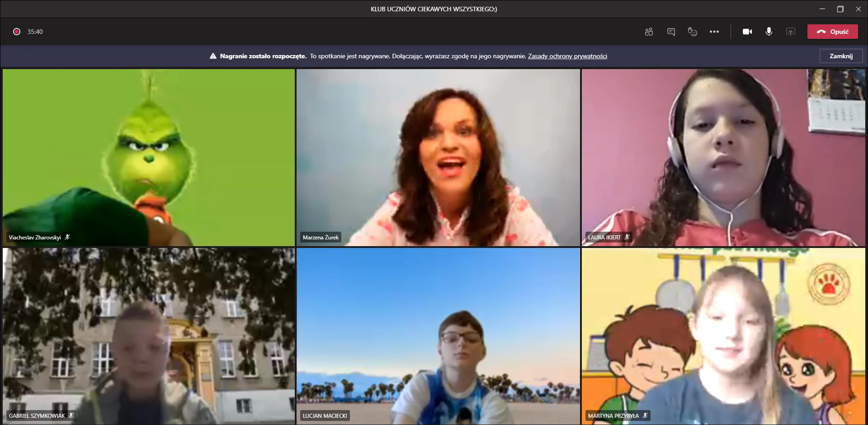Select MARTYNA PRZYBYŁA's video tile
Screen dimensions: 868x425
pos(723,336)
